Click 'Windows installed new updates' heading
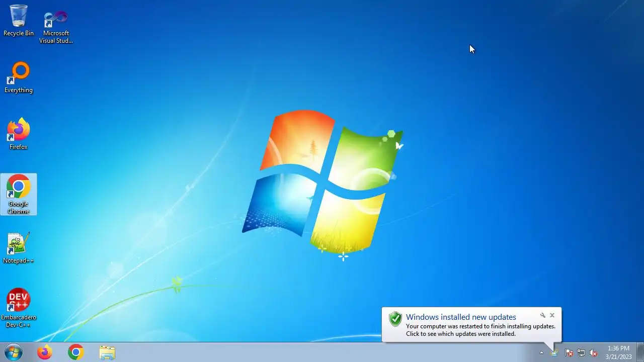Viewport: 644px width, 362px height. click(x=461, y=317)
